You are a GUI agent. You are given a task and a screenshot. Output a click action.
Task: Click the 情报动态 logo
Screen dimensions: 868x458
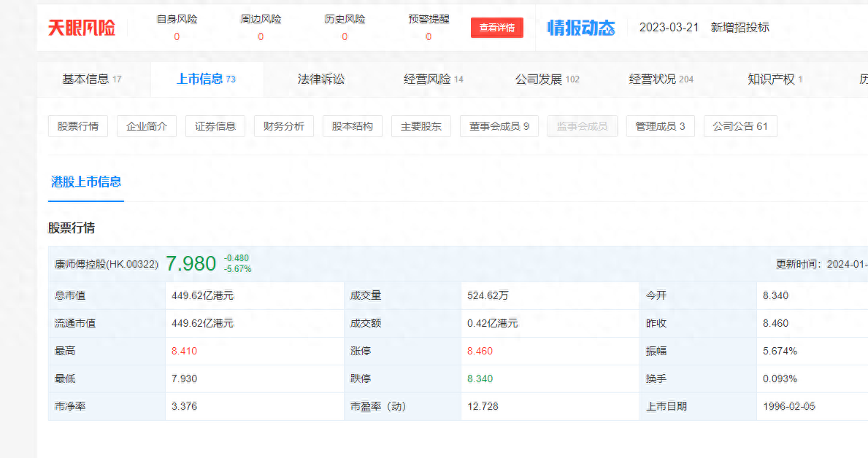pos(581,28)
